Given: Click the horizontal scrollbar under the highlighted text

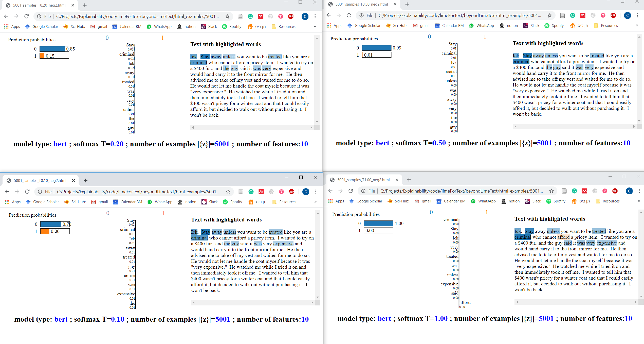Looking at the screenshot, I should [x=252, y=128].
